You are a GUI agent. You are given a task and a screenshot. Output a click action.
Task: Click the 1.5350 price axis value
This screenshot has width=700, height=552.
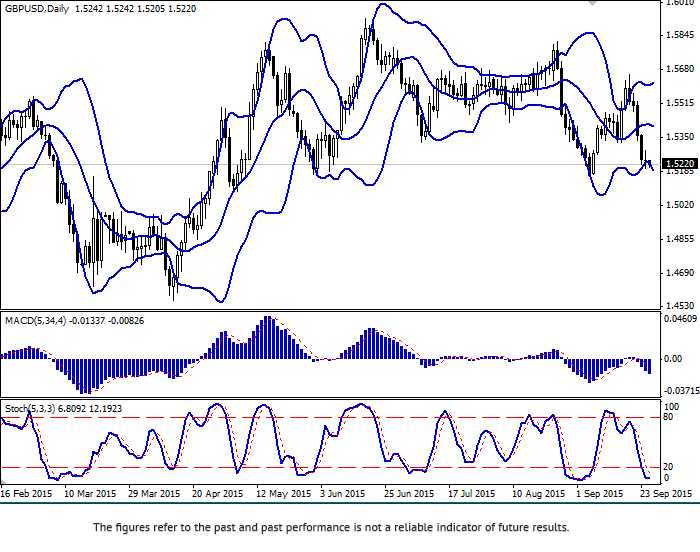point(680,137)
